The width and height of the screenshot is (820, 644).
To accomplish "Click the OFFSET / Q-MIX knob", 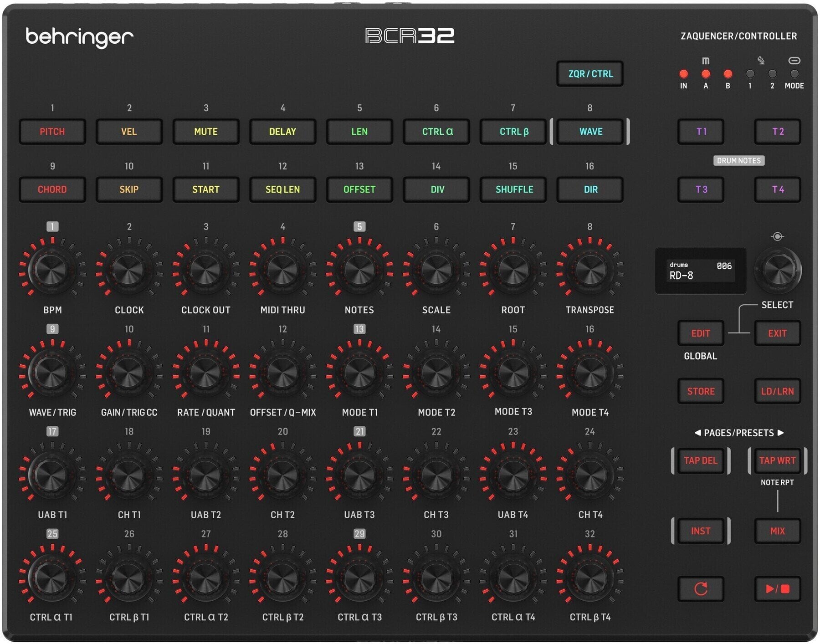I will (282, 373).
